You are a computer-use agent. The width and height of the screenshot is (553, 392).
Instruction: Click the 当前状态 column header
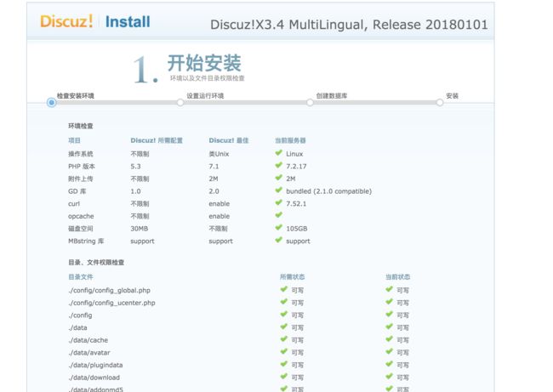tap(398, 276)
